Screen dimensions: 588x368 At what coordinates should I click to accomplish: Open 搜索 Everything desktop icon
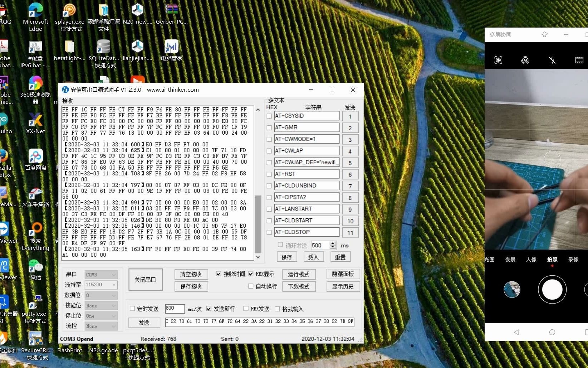pyautogui.click(x=35, y=236)
